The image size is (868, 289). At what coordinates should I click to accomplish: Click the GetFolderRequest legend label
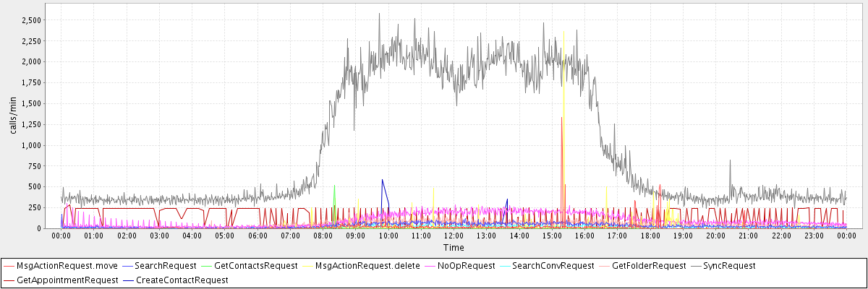point(649,266)
